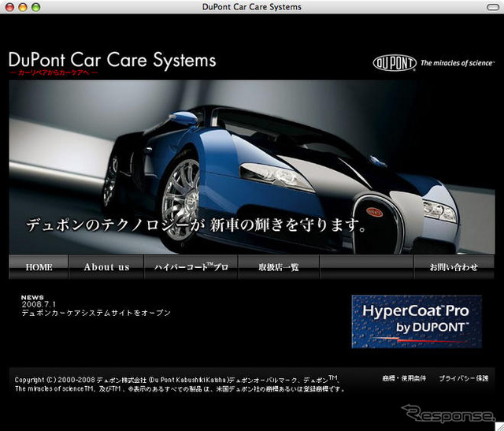The width and height of the screenshot is (504, 431).
Task: Click the headline デュポンのテクノロジーが 新車の輝きを守ります
Action: point(196,225)
